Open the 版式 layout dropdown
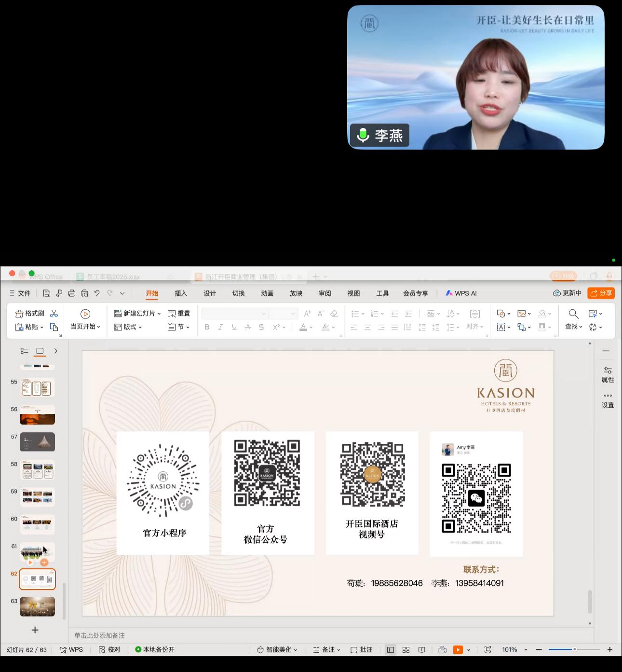The height and width of the screenshot is (672, 622). tap(128, 327)
